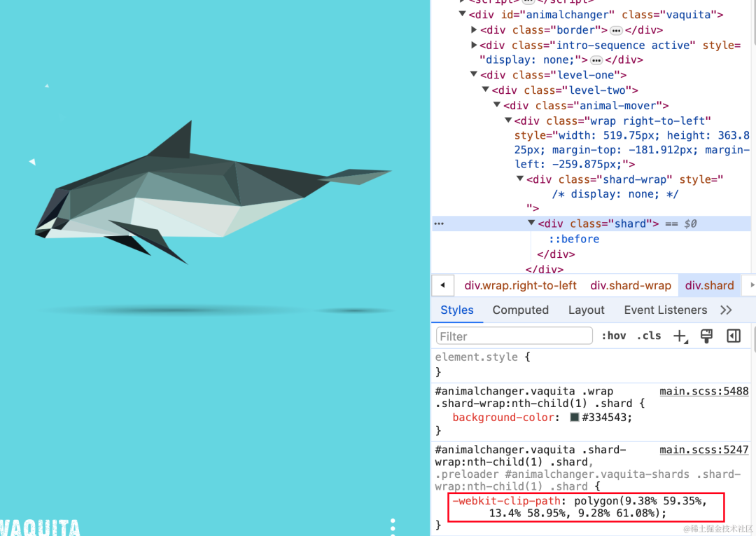Collapse the shard-wrap div node
Viewport: 756px width, 536px height.
click(520, 179)
